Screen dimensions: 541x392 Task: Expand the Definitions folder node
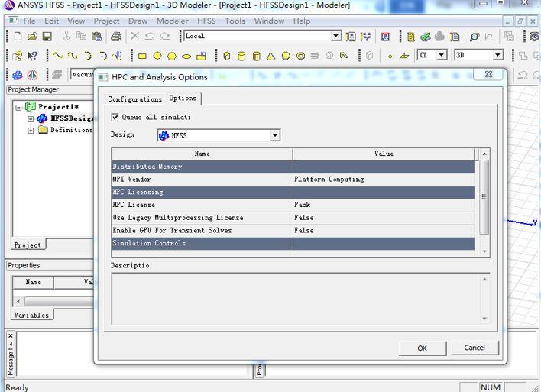pos(31,131)
